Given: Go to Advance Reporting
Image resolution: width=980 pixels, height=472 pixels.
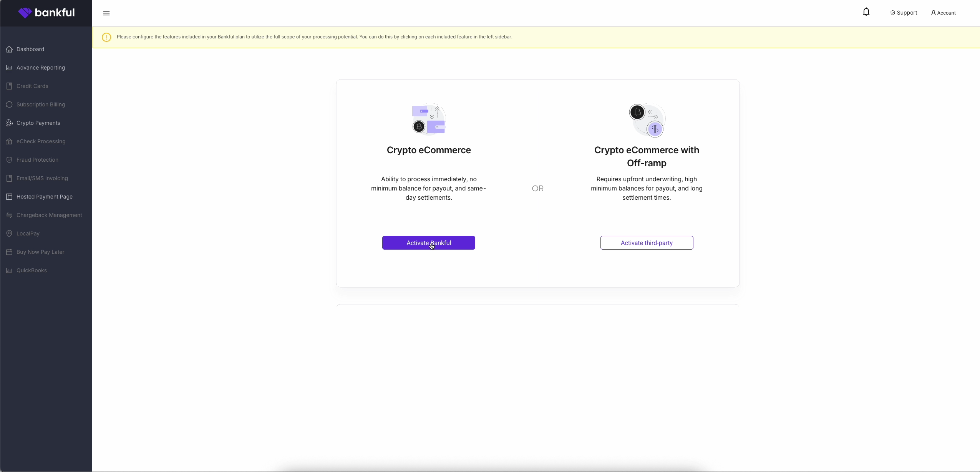Looking at the screenshot, I should [41, 68].
